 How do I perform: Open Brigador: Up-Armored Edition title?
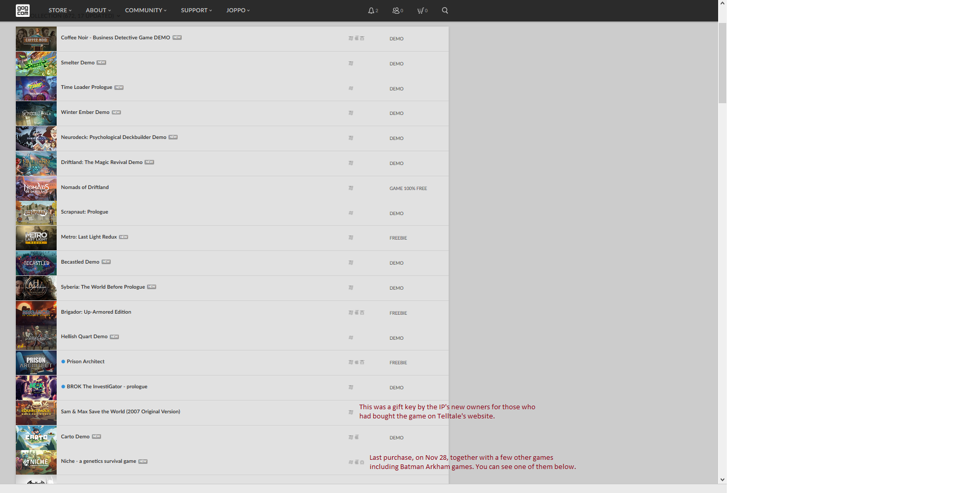click(96, 312)
